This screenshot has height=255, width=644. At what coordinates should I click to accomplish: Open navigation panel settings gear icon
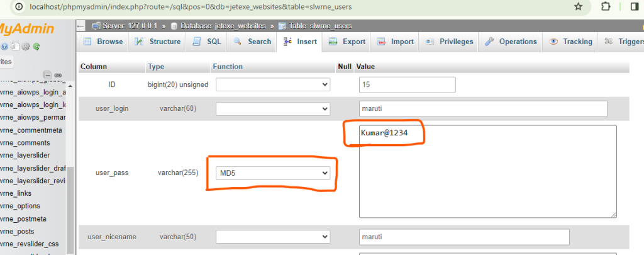[25, 47]
